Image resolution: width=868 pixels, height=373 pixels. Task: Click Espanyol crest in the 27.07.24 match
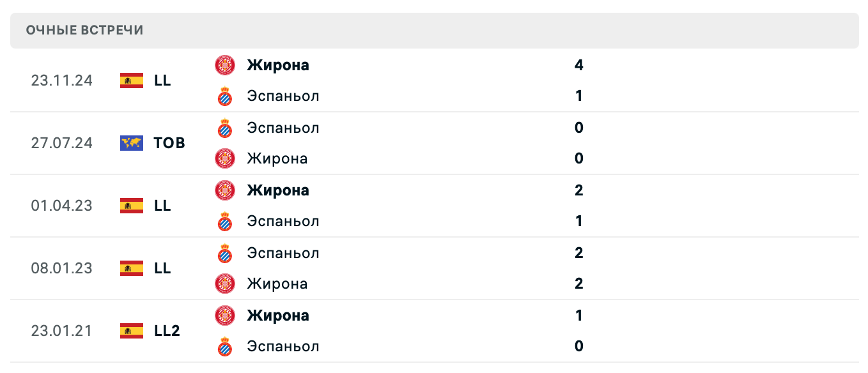coord(225,128)
